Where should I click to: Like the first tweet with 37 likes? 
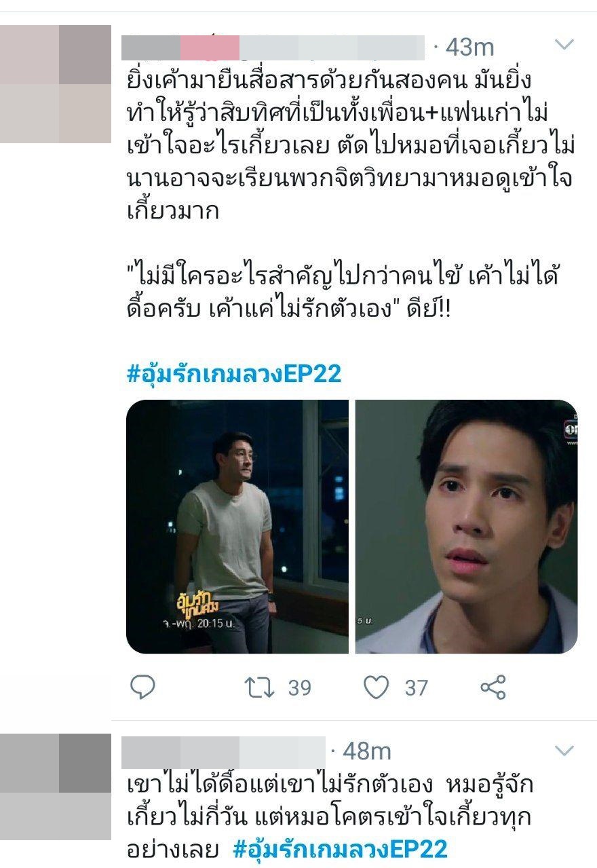[x=376, y=687]
